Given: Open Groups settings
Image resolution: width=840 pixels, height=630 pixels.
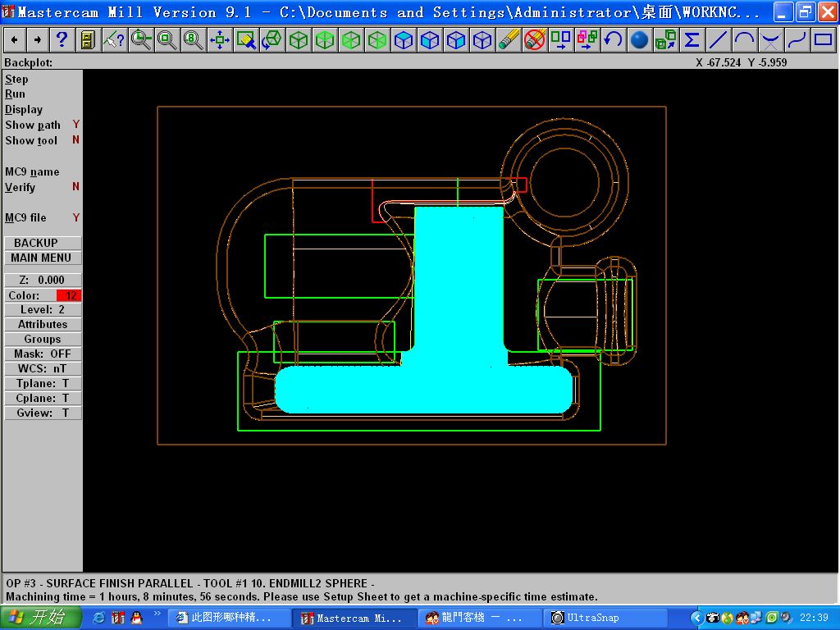Looking at the screenshot, I should tap(43, 339).
